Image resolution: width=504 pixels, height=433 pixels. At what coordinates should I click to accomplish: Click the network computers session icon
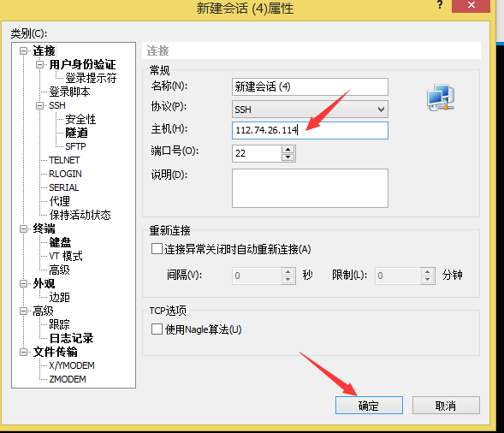pyautogui.click(x=441, y=98)
